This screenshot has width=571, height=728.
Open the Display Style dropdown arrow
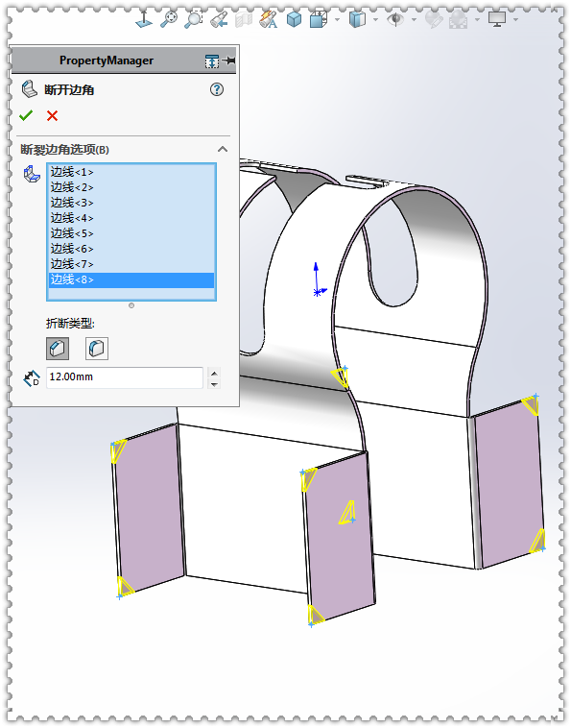tap(376, 19)
